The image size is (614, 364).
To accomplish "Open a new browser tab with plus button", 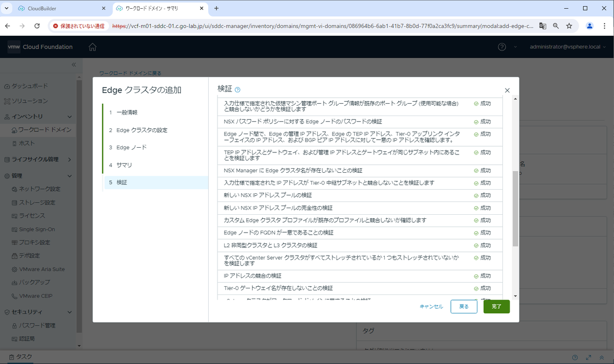I will pos(216,8).
